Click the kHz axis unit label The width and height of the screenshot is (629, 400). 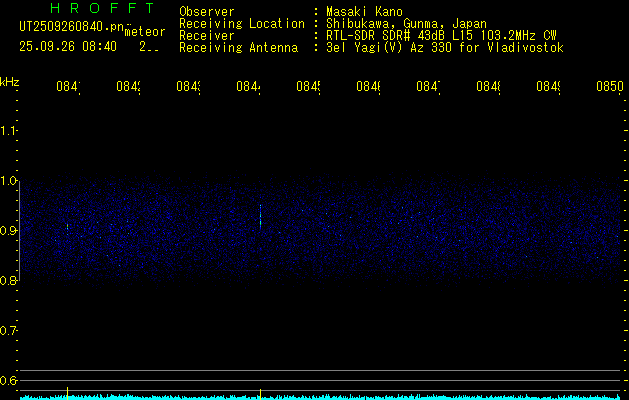10,81
